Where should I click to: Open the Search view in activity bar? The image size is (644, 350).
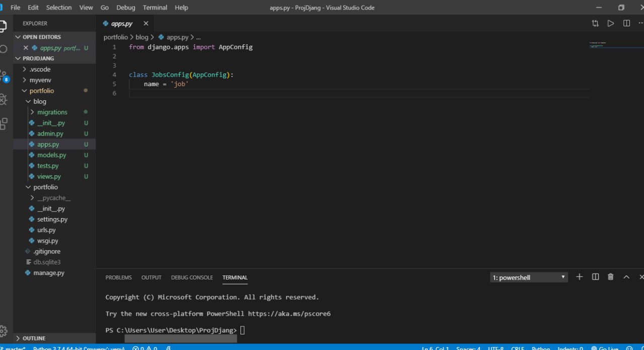point(3,49)
